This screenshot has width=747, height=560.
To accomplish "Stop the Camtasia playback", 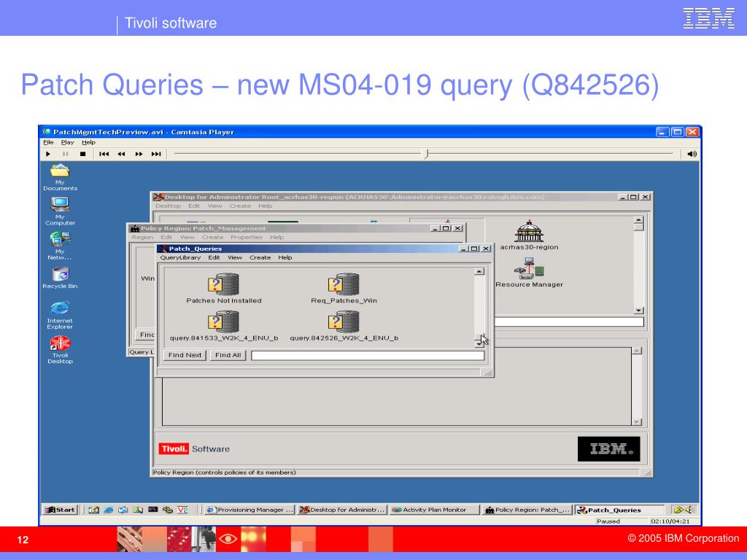I will pyautogui.click(x=83, y=154).
